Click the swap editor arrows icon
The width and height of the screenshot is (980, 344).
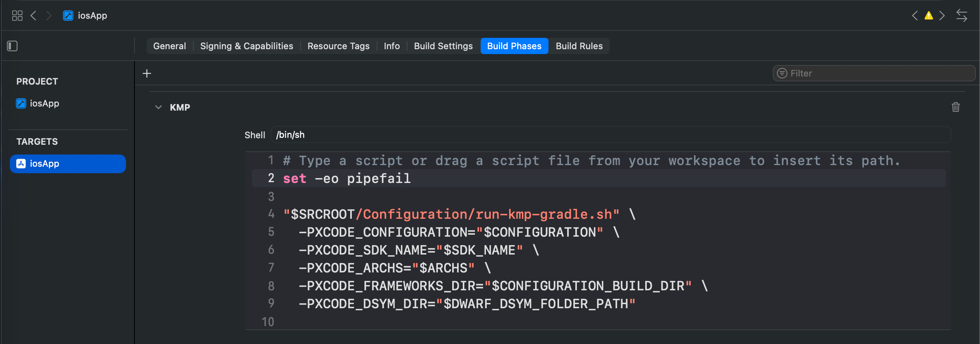coord(962,15)
